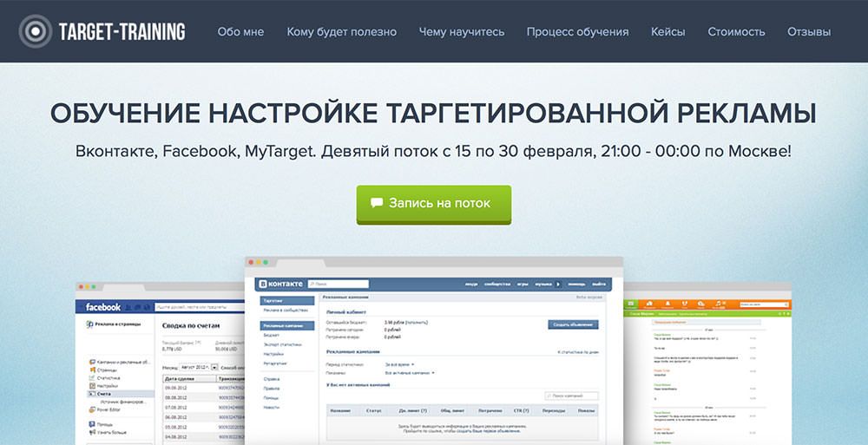This screenshot has height=445, width=868.
Task: Click the facebook logo in the Facebook window
Action: click(103, 307)
